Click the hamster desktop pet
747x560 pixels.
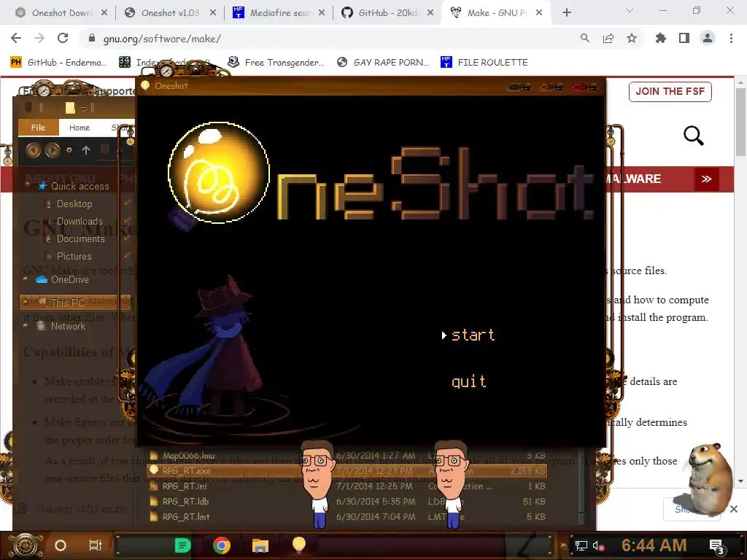click(709, 479)
